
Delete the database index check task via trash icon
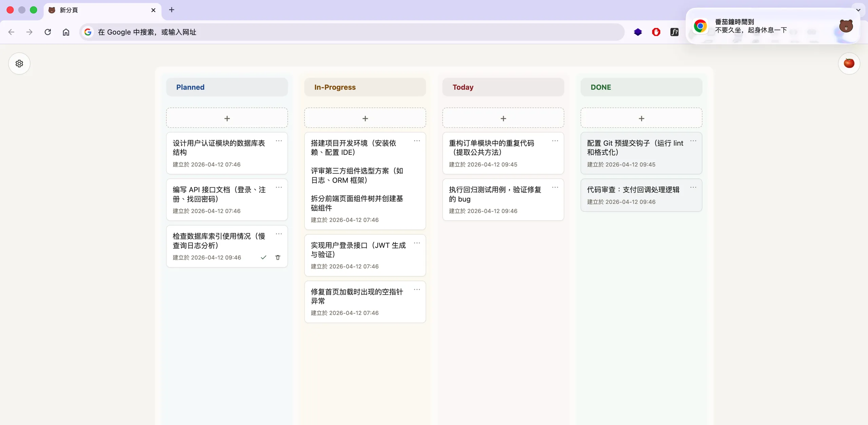click(x=278, y=257)
